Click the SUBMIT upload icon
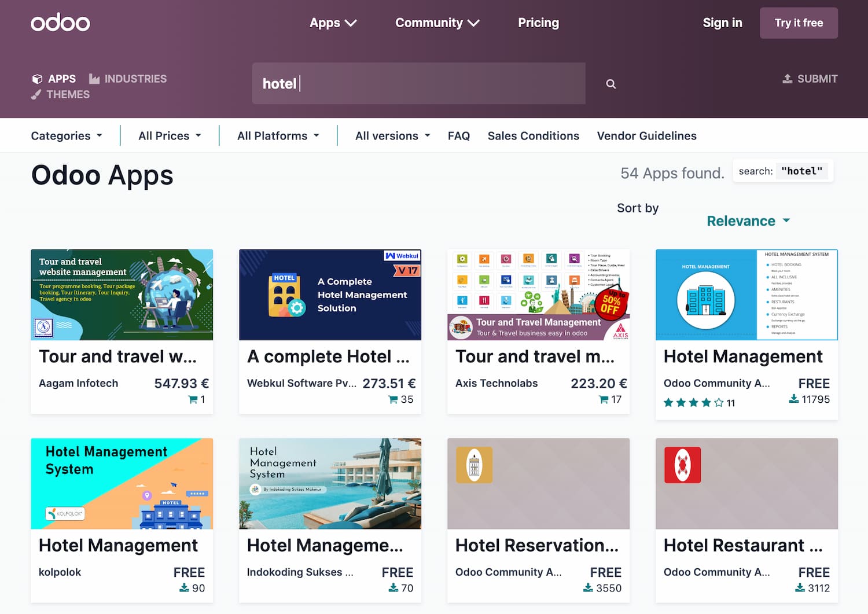Viewport: 868px width, 614px height. (788, 79)
